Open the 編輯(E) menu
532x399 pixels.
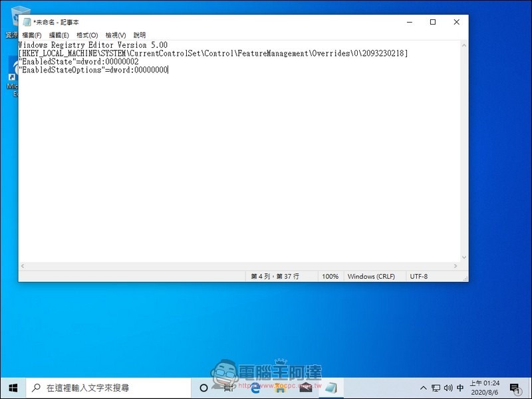[x=59, y=35]
